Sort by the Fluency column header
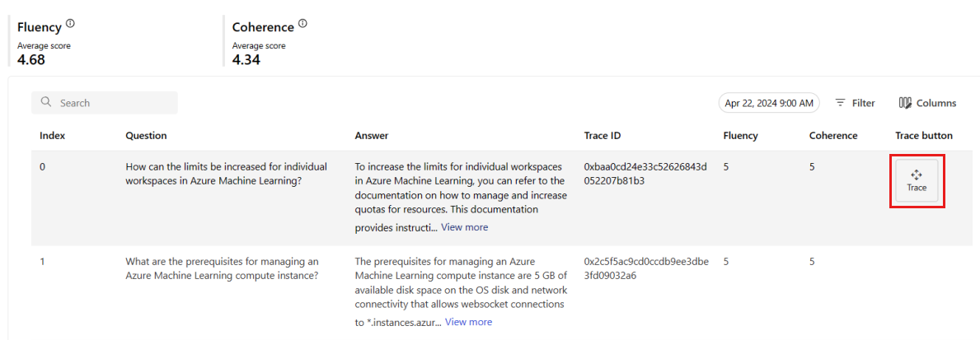This screenshot has width=980, height=340. click(x=741, y=135)
